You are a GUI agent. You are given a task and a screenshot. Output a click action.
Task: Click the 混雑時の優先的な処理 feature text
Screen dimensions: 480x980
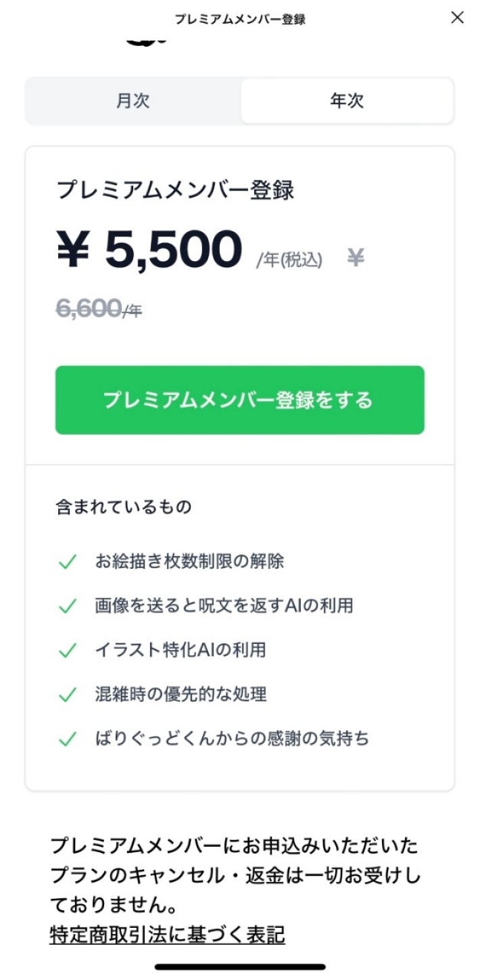[181, 695]
